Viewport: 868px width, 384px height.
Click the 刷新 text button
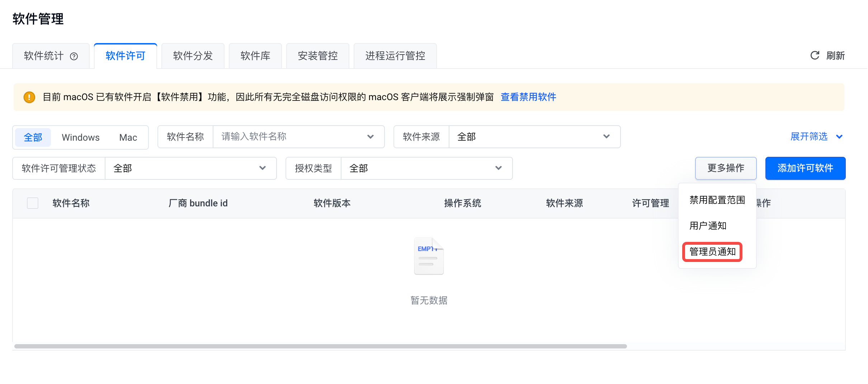click(x=836, y=56)
